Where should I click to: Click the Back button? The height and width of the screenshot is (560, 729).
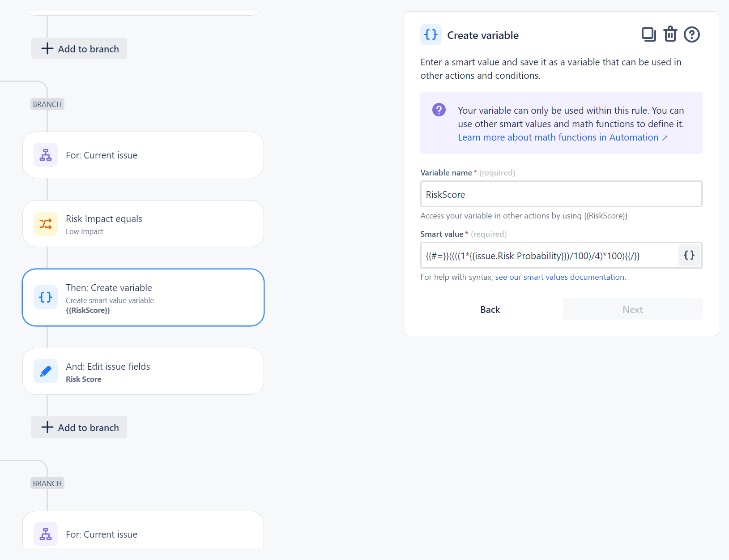click(490, 309)
